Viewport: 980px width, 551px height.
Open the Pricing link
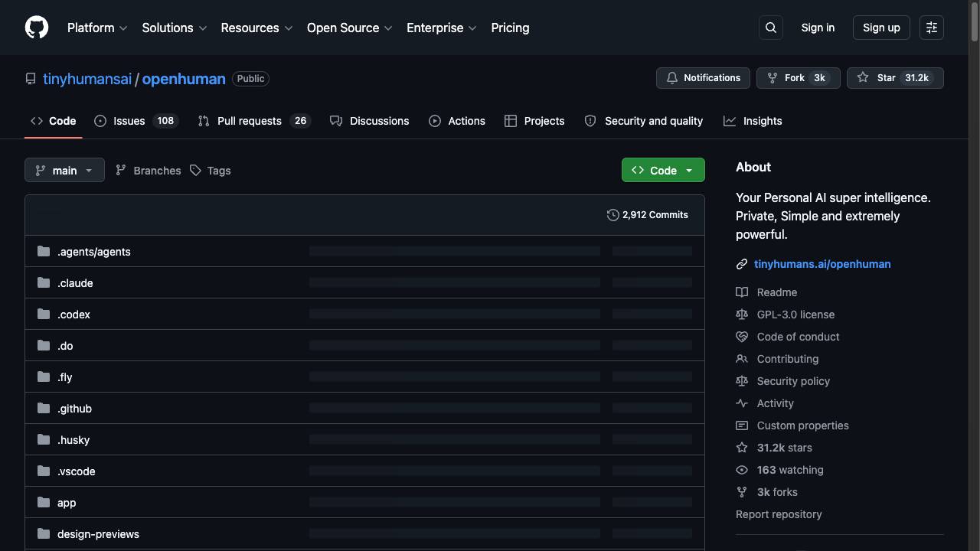coord(510,28)
